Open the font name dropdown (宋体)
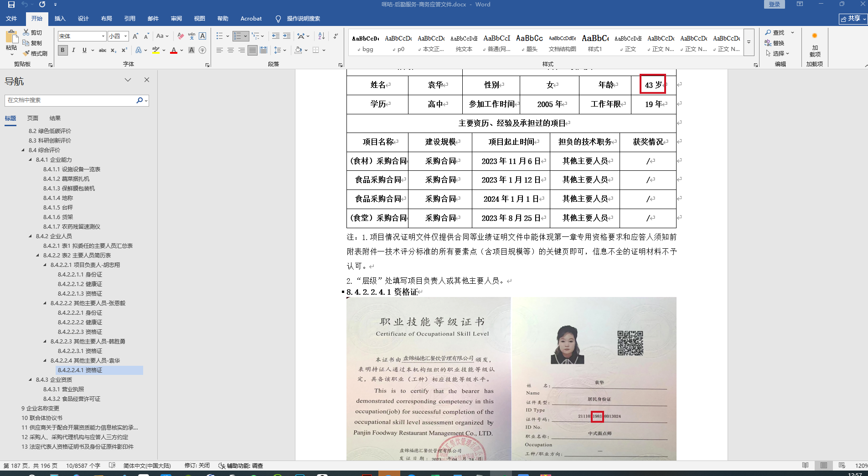This screenshot has width=868, height=476. coord(103,36)
